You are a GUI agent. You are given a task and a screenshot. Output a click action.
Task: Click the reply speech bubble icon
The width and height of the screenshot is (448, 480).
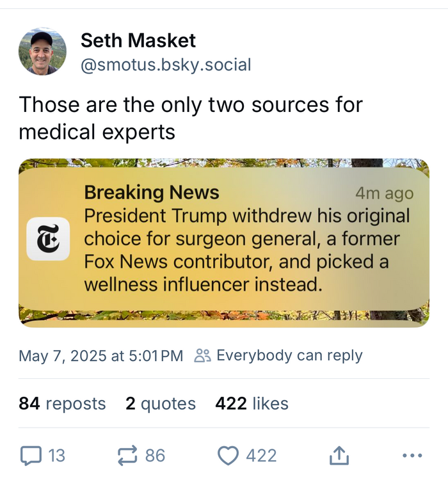point(30,456)
